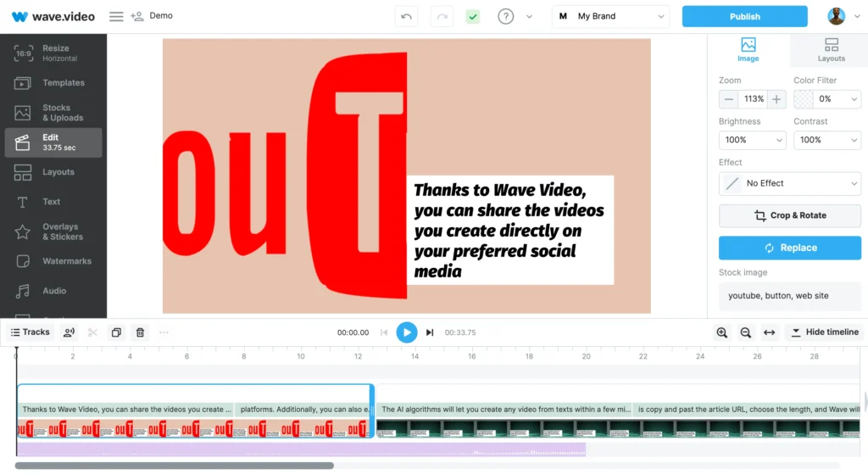
Task: Click the wave.video logo
Action: [x=53, y=17]
